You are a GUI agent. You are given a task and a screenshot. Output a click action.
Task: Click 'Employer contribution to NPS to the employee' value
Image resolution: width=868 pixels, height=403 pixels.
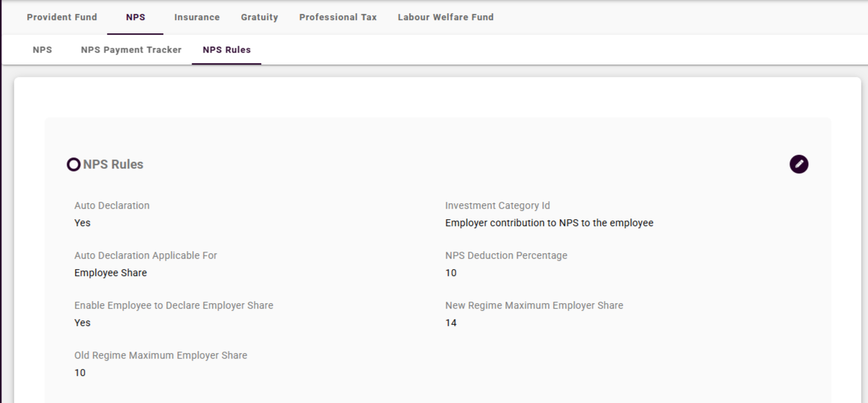(549, 223)
